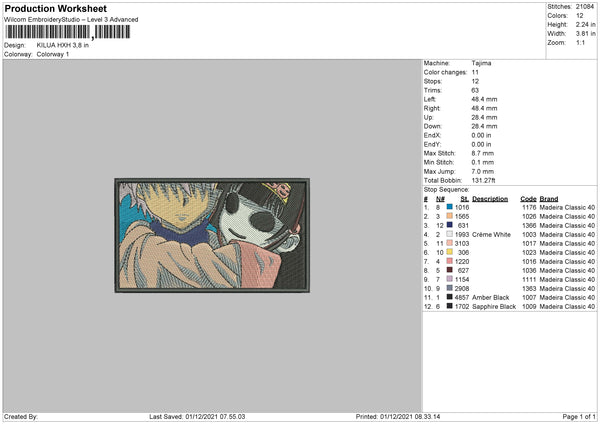Click thread code '1176' in row 1
The image size is (600, 424).
[x=529, y=207]
